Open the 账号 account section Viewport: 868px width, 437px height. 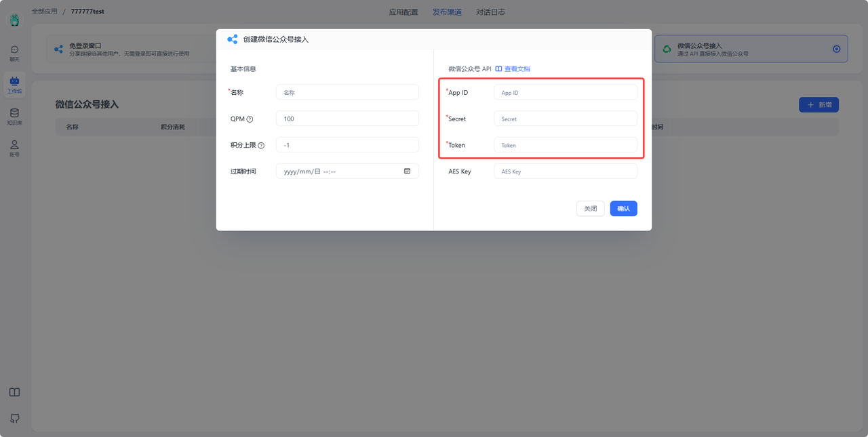14,147
